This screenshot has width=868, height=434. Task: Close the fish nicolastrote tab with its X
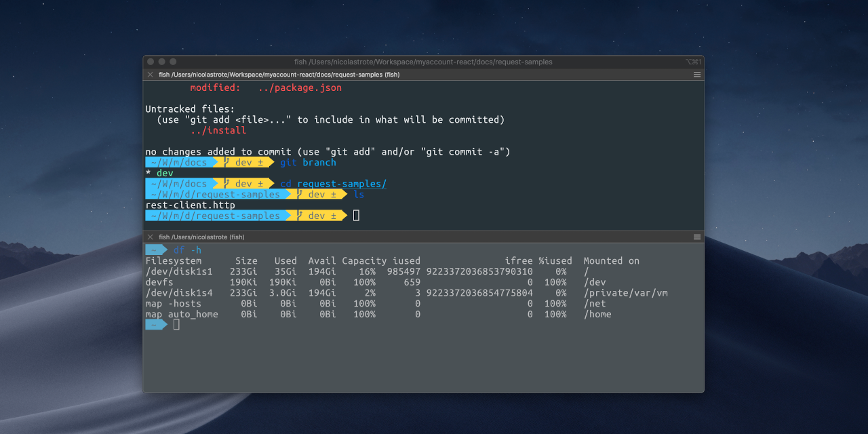[x=150, y=237]
